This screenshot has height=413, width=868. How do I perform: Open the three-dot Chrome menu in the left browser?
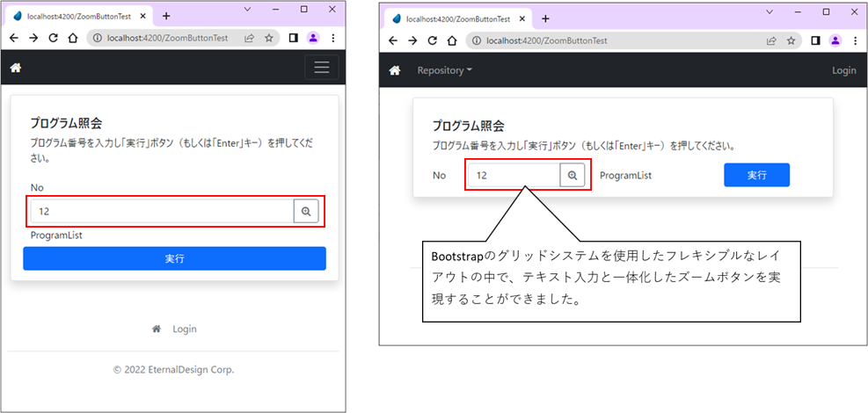click(333, 38)
